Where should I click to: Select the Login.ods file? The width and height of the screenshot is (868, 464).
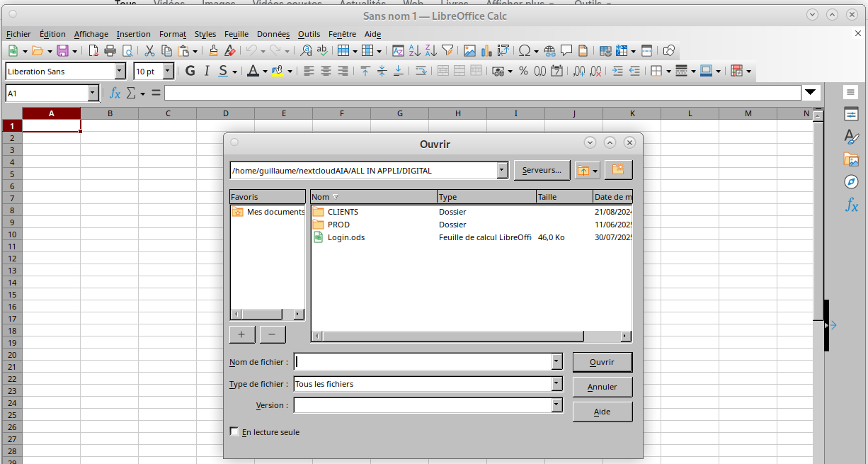point(346,237)
